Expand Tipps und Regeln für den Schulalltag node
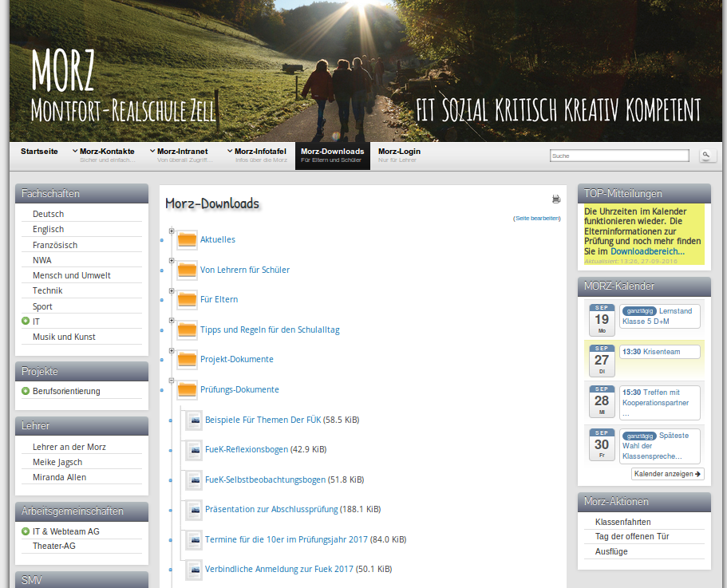 pyautogui.click(x=172, y=321)
